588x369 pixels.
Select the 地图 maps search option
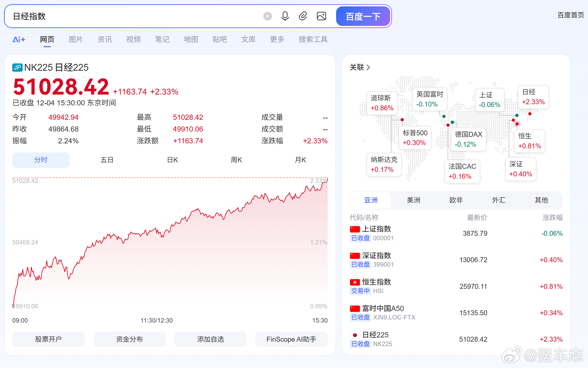pyautogui.click(x=191, y=40)
